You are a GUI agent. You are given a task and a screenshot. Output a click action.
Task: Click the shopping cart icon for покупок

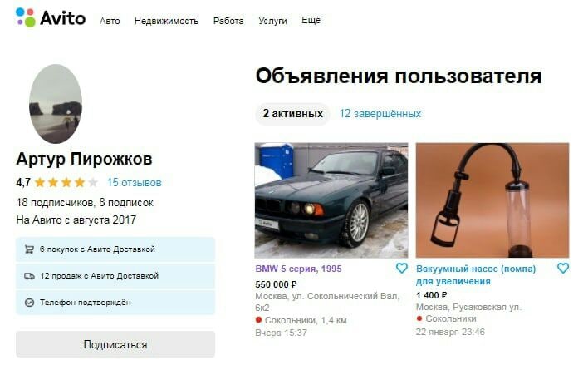(x=29, y=249)
